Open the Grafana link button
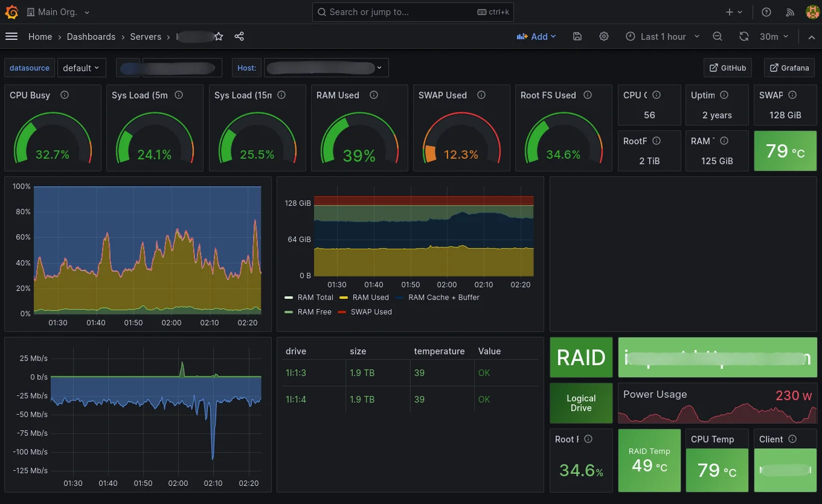 pyautogui.click(x=789, y=68)
